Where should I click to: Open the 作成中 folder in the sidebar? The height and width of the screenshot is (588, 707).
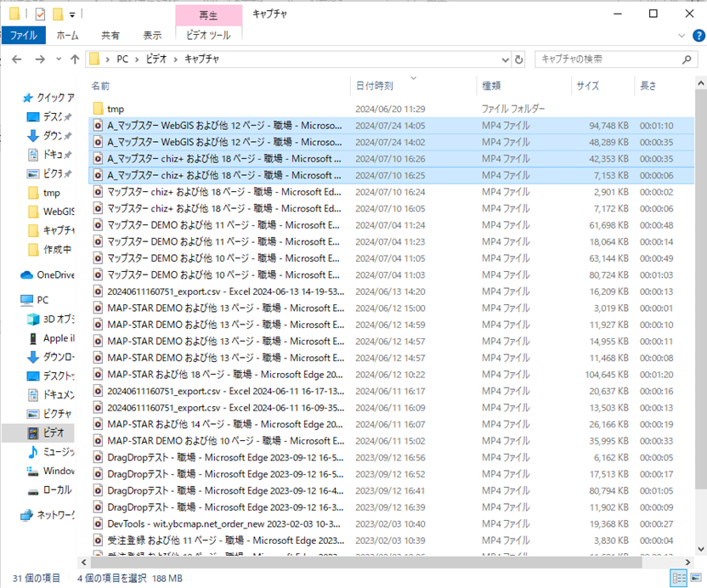(49, 249)
